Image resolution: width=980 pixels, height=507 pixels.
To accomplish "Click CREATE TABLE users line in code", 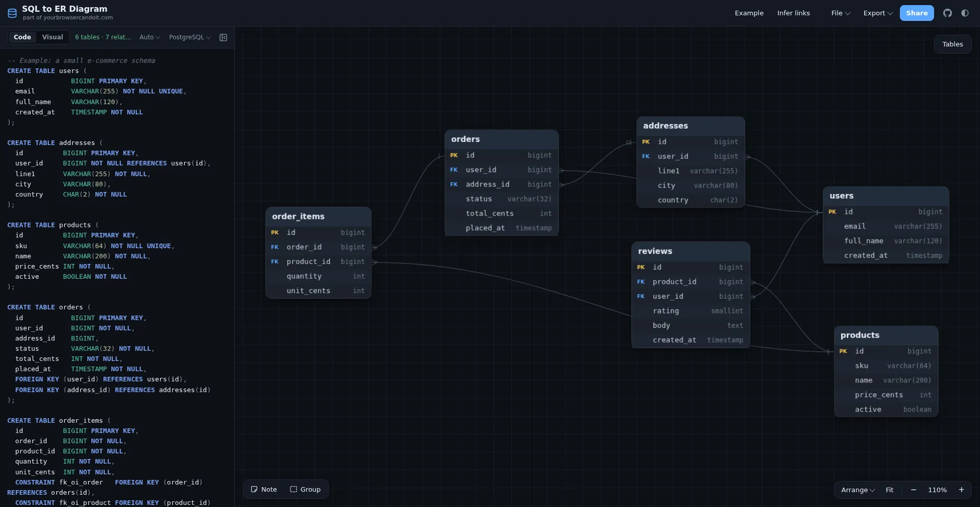I will tap(47, 71).
